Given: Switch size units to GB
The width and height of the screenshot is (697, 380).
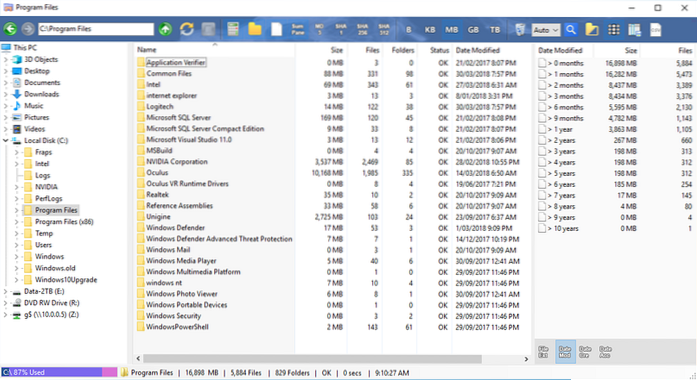Looking at the screenshot, I should (x=473, y=30).
